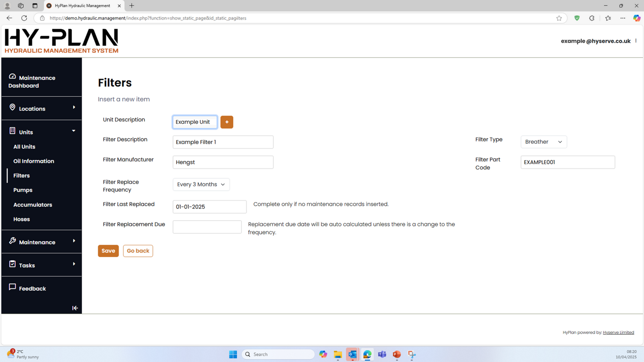The image size is (644, 362).
Task: Open the browser Extensions puzzle icon
Action: 591,18
